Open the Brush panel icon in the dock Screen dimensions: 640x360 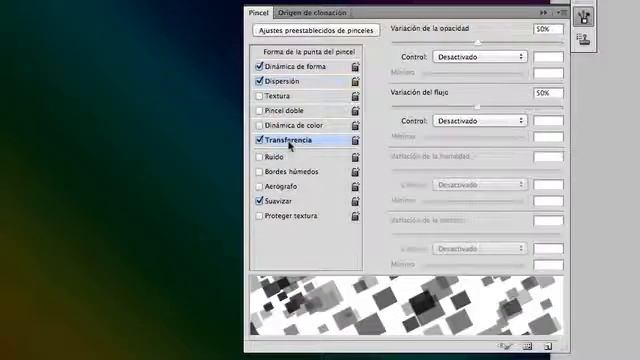click(583, 17)
